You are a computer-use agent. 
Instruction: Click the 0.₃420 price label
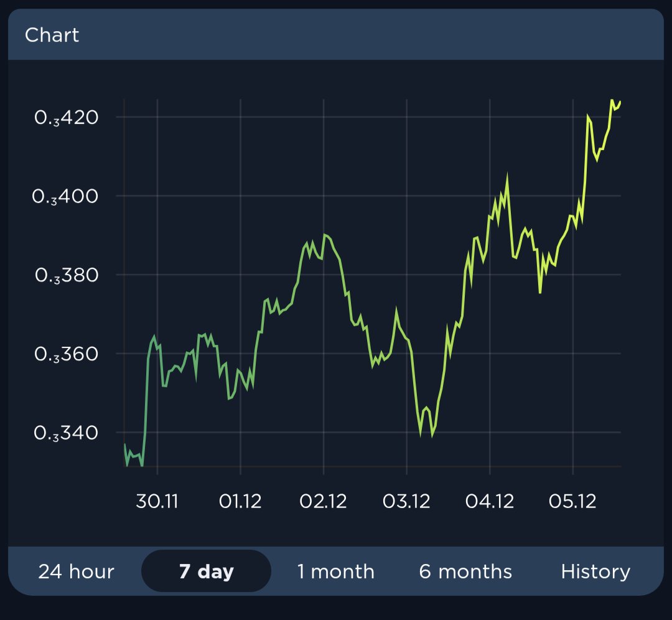[67, 118]
